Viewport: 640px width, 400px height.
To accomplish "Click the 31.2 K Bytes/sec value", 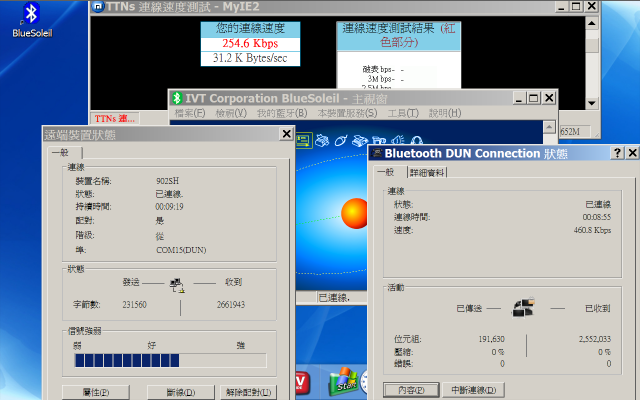I will click(250, 58).
